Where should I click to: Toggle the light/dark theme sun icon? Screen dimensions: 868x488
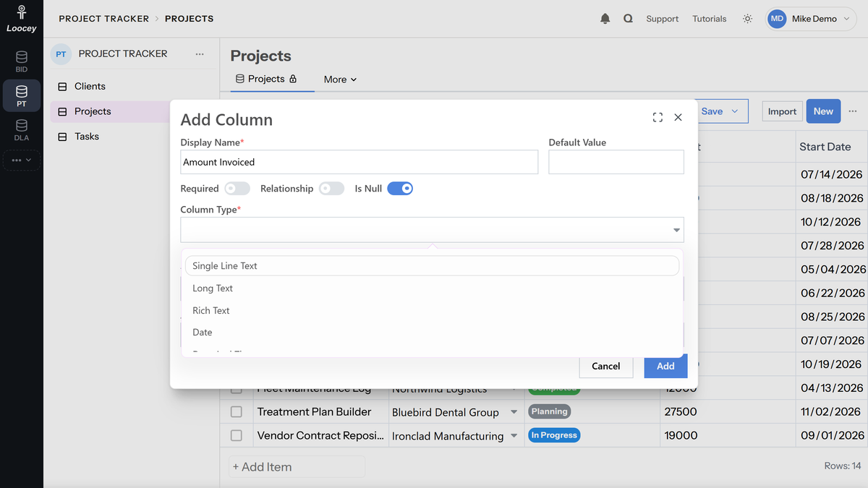tap(747, 19)
